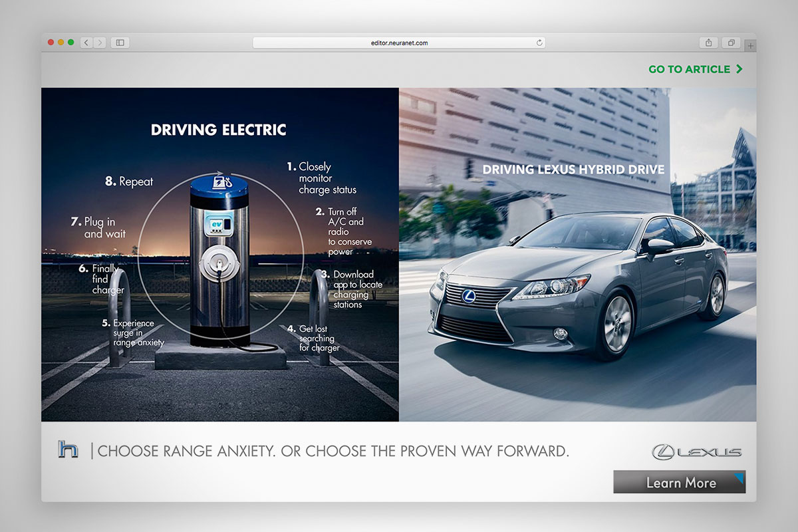Click the EV charging station image

coord(221,259)
